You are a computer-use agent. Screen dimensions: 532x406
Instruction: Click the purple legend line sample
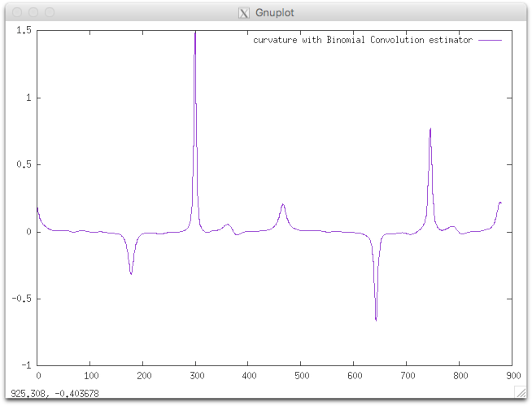pyautogui.click(x=490, y=40)
